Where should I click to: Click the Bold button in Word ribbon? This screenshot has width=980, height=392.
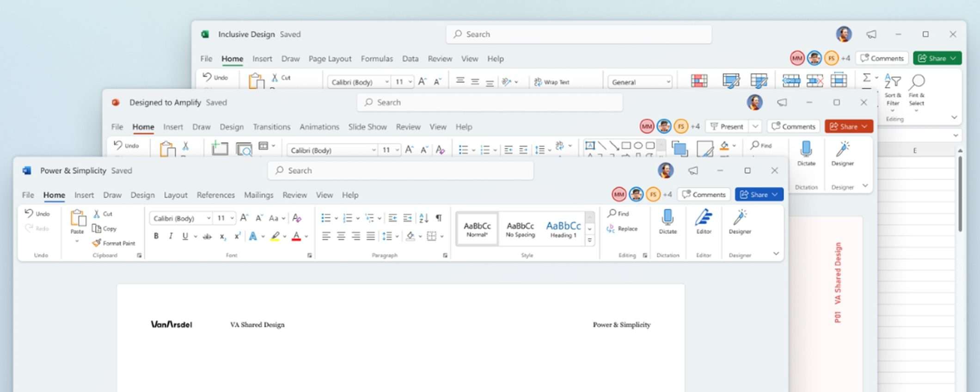coord(156,236)
